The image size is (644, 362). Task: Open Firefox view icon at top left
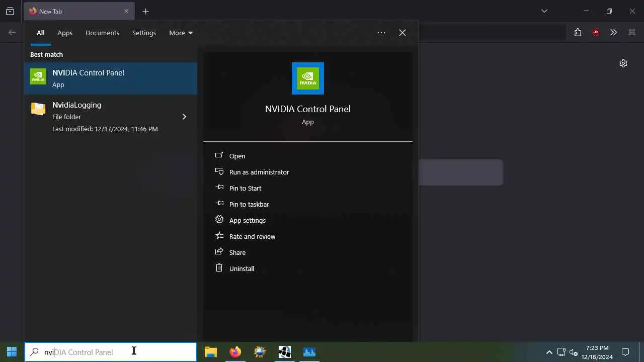[10, 11]
